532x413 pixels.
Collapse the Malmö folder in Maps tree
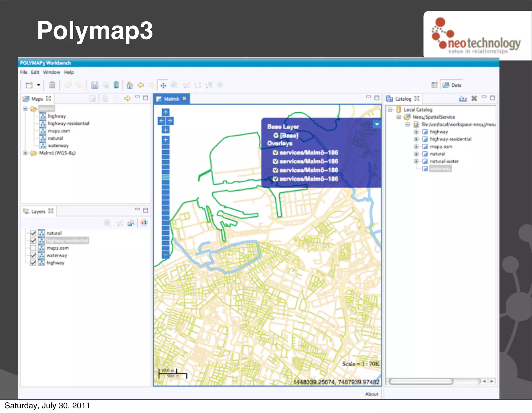(x=25, y=108)
